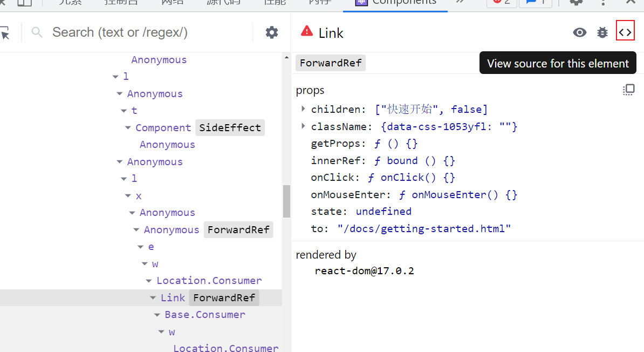
Task: Click the SideEffect badge in the tree
Action: pyautogui.click(x=230, y=128)
